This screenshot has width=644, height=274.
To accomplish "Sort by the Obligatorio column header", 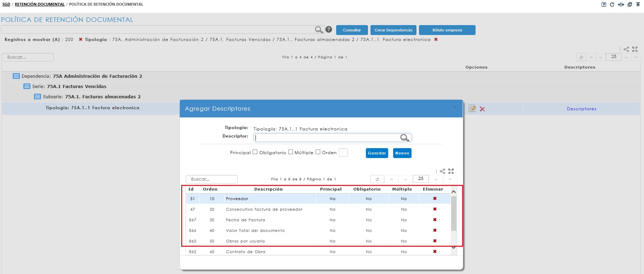I will (367, 189).
